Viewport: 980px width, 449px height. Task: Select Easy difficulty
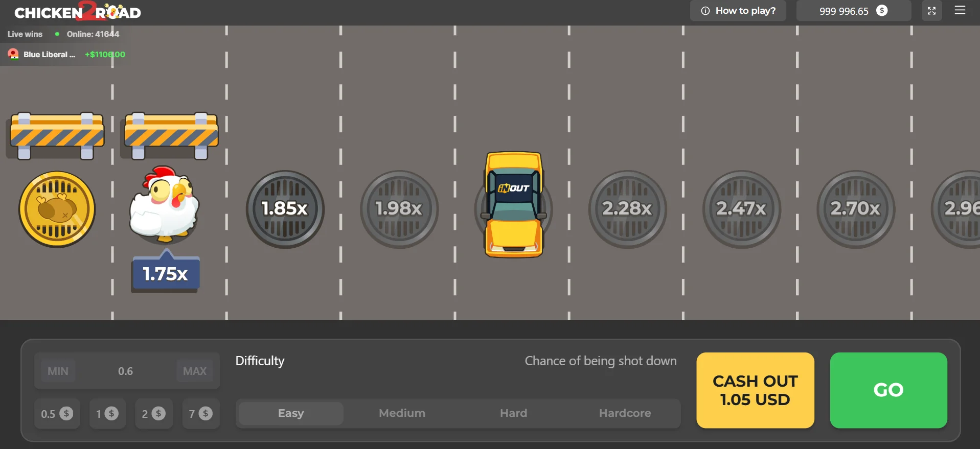point(291,413)
